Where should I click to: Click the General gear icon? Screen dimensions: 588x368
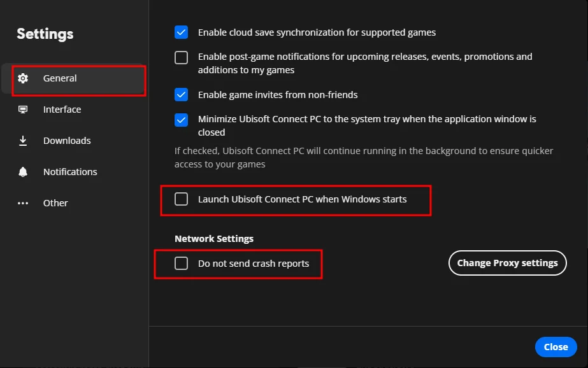[24, 78]
